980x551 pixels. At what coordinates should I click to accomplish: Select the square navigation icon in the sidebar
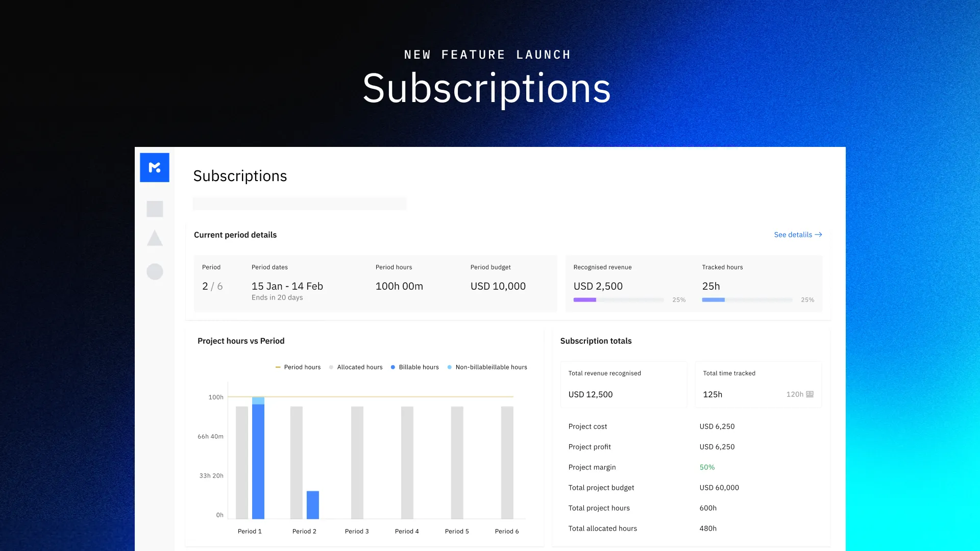(x=155, y=208)
